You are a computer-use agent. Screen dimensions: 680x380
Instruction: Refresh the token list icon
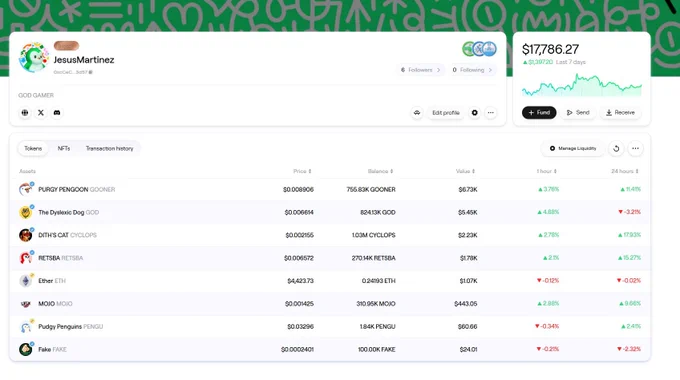[x=616, y=148]
